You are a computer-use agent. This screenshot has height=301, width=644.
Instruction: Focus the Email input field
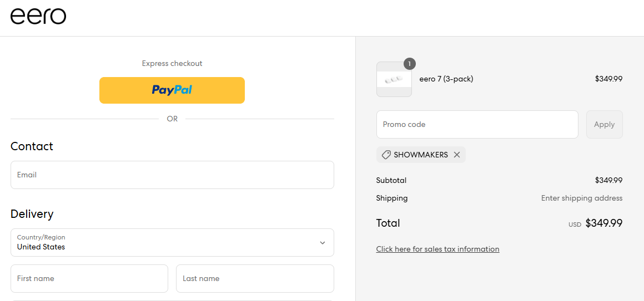pyautogui.click(x=172, y=175)
